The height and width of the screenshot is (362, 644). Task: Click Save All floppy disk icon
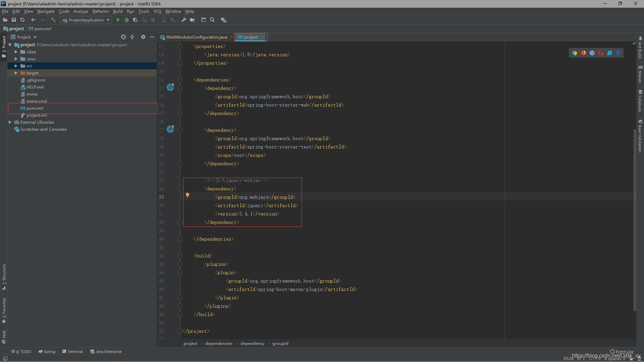(x=14, y=20)
